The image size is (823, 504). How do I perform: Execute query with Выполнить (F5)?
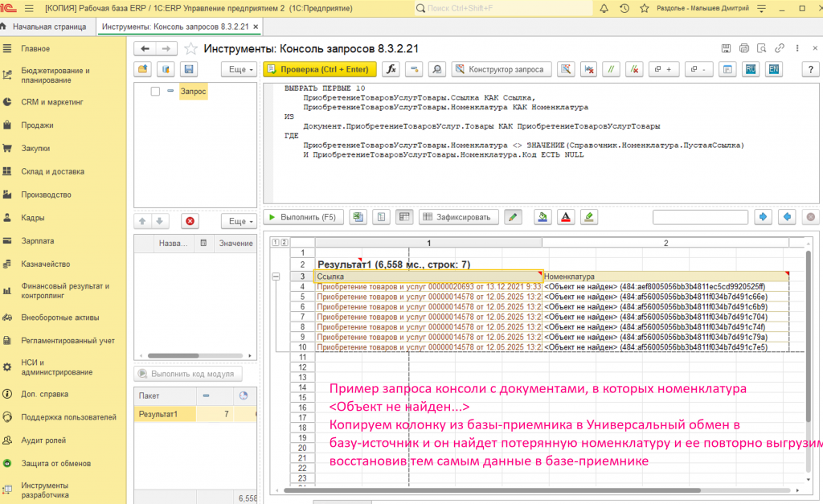(x=303, y=217)
